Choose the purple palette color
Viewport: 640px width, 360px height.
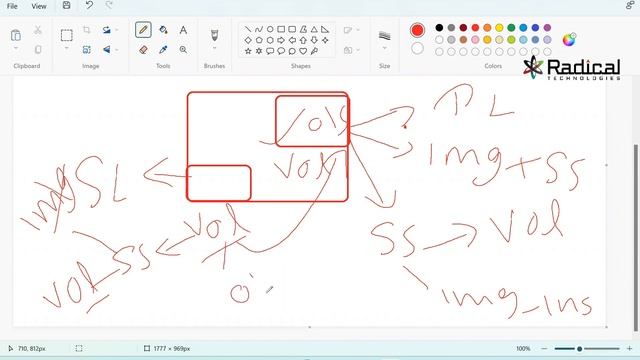[x=547, y=28]
